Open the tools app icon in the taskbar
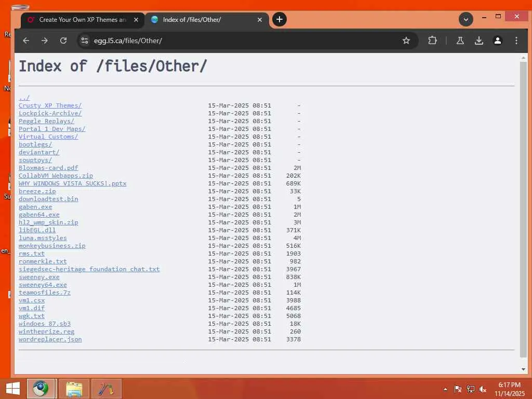Viewport: 532px width, 399px height. 106,389
